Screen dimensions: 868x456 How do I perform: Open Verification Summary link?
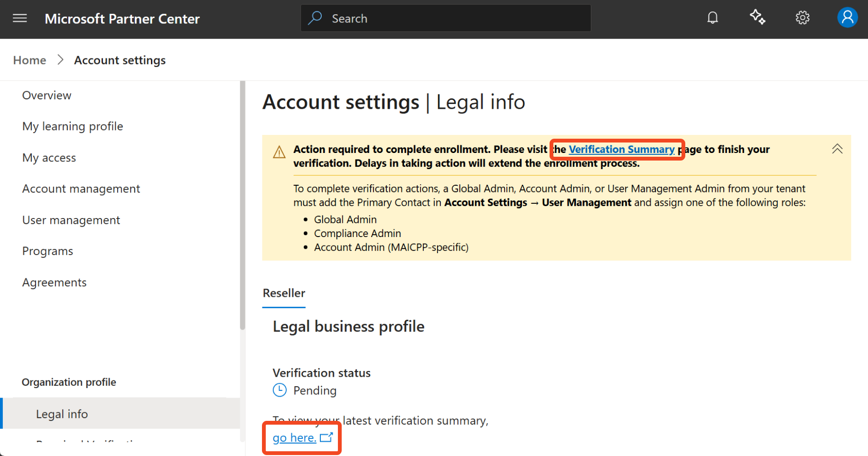(622, 149)
